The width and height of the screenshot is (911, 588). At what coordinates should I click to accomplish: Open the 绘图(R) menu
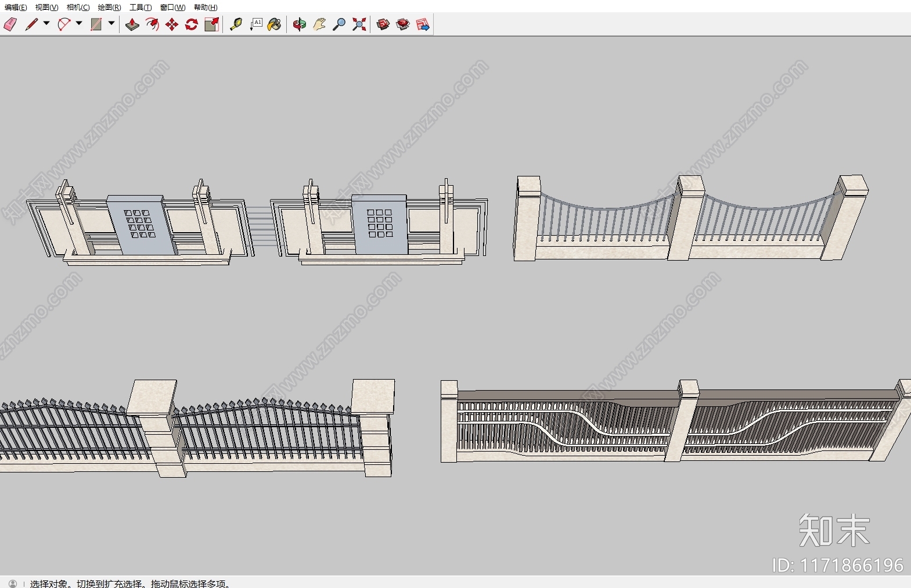[109, 8]
